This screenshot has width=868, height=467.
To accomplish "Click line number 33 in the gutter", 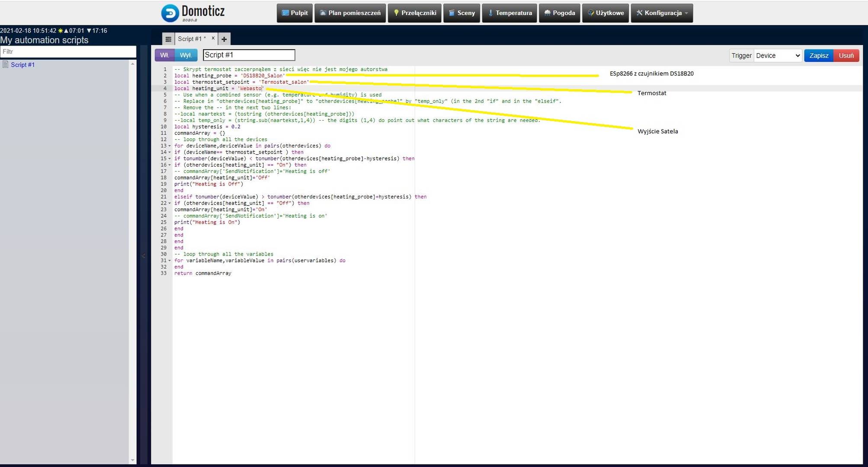I will tap(163, 273).
